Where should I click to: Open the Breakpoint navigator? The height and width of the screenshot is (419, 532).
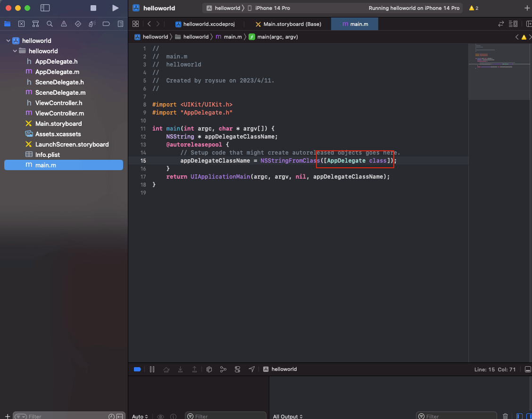point(106,24)
